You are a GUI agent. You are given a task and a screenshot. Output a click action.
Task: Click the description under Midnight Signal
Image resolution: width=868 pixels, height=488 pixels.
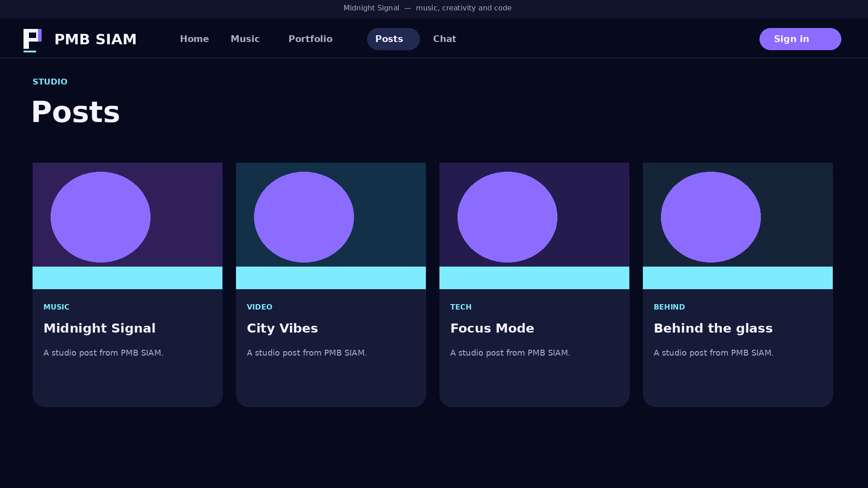tap(103, 353)
